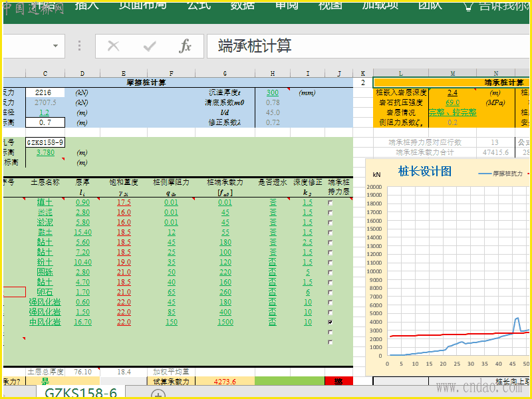Image resolution: width=532 pixels, height=399 pixels.
Task: Open the insert function fx dialog
Action: point(186,46)
